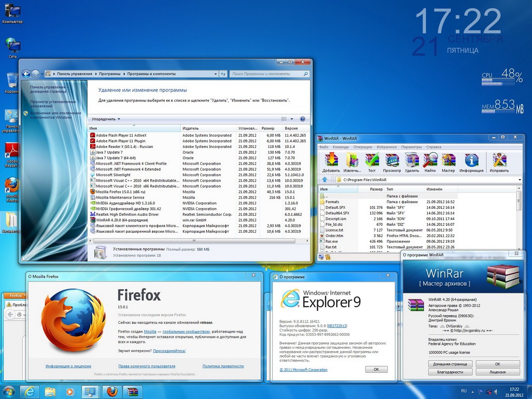Open the Справка menu in WinRAR
The image size is (532, 399).
[x=433, y=147]
